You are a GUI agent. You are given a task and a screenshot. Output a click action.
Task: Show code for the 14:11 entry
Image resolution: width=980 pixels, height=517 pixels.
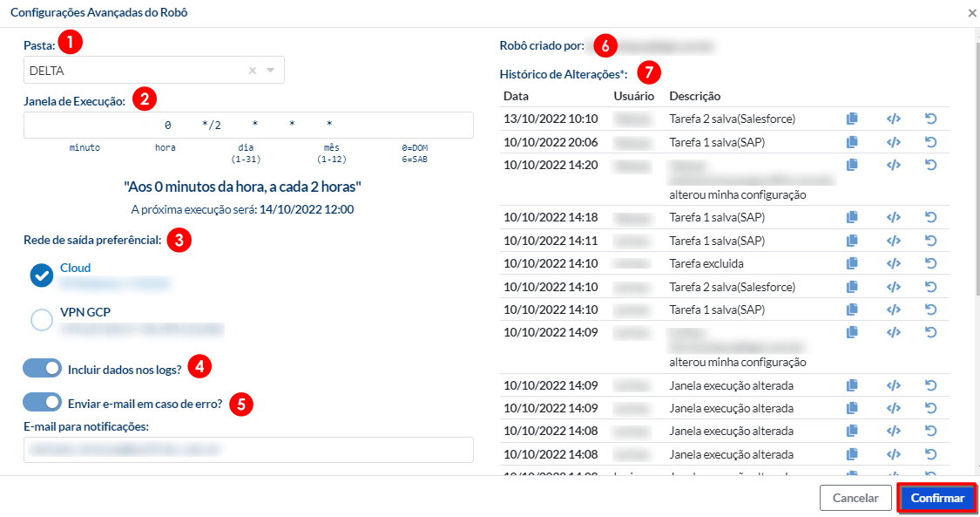coord(893,241)
